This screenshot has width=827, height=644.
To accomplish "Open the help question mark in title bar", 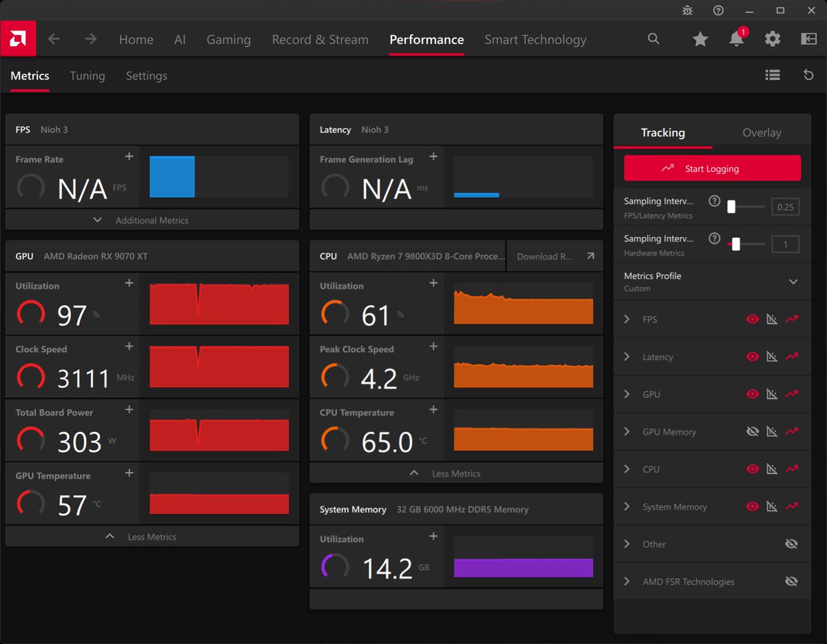I will coord(719,10).
